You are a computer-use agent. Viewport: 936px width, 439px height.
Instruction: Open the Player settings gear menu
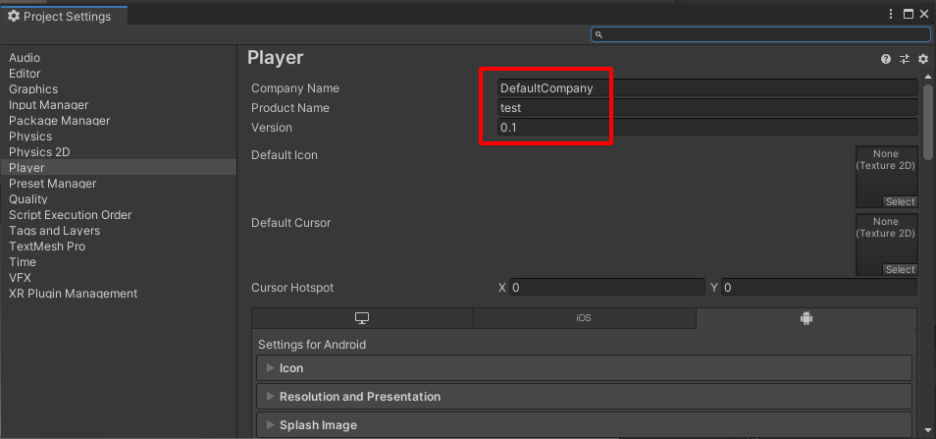click(923, 59)
